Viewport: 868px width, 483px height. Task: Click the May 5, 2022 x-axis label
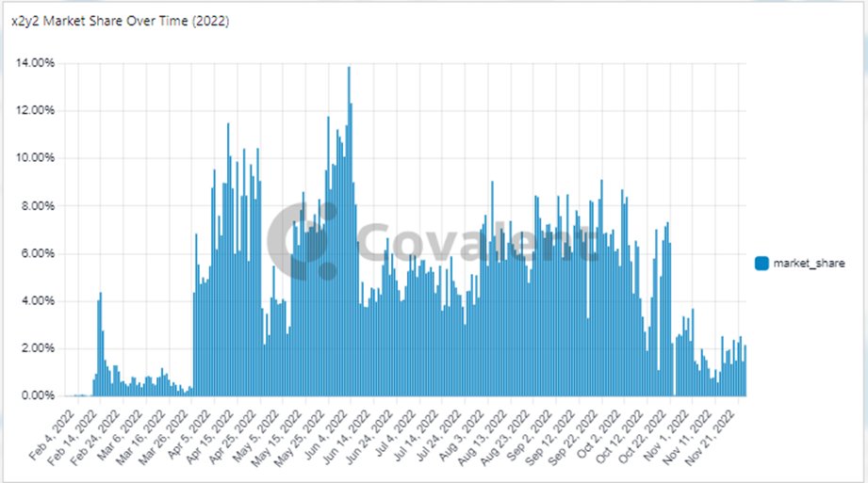tap(255, 435)
